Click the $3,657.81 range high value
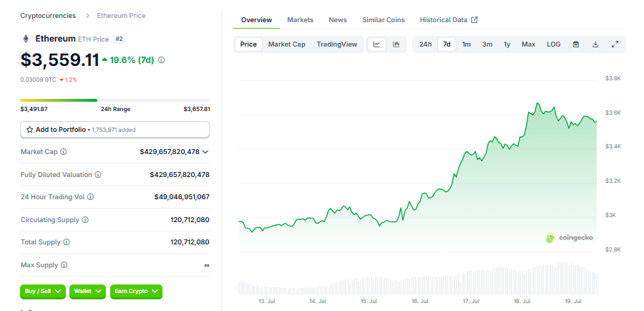The image size is (644, 311). tap(197, 109)
